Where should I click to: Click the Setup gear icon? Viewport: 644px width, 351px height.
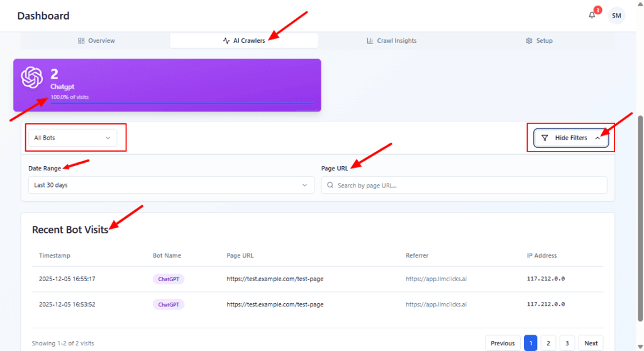pos(530,41)
